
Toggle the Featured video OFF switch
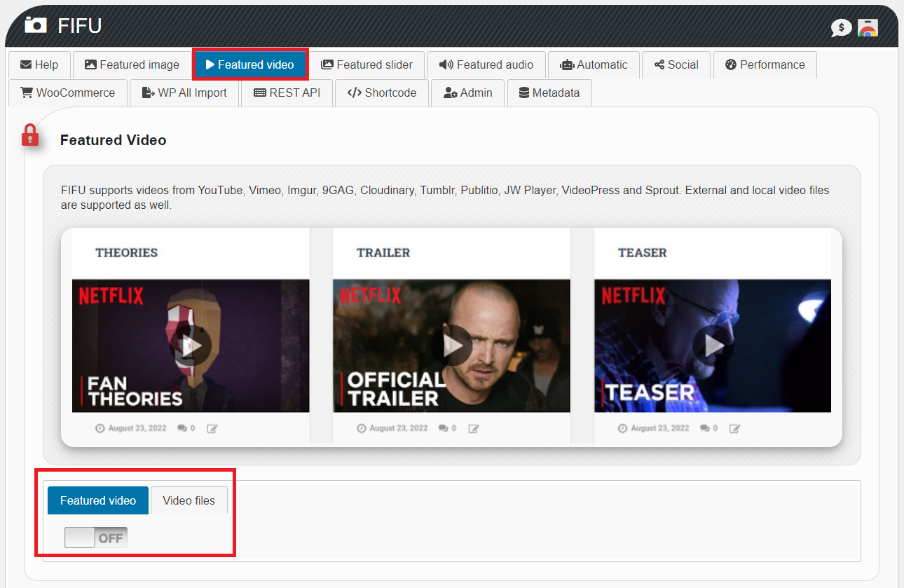(x=96, y=538)
